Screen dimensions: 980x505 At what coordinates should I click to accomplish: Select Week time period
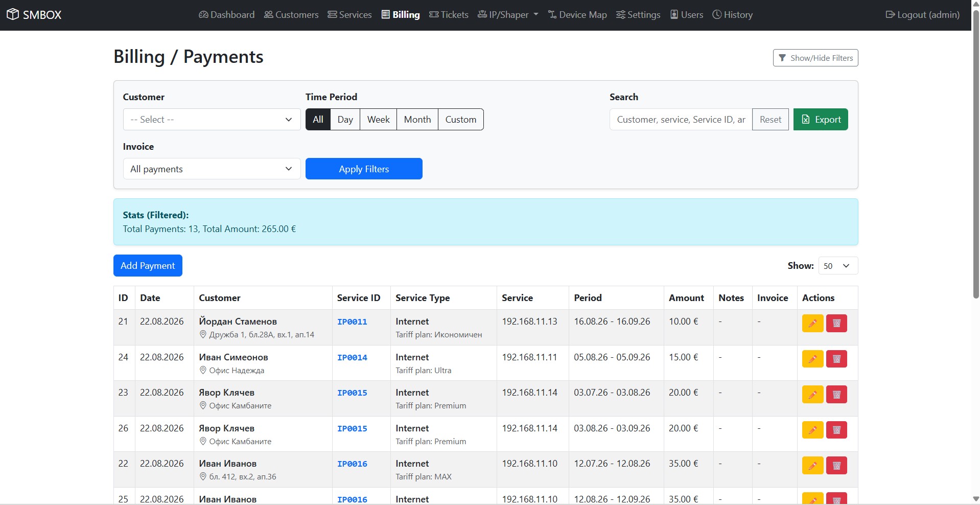pos(379,120)
